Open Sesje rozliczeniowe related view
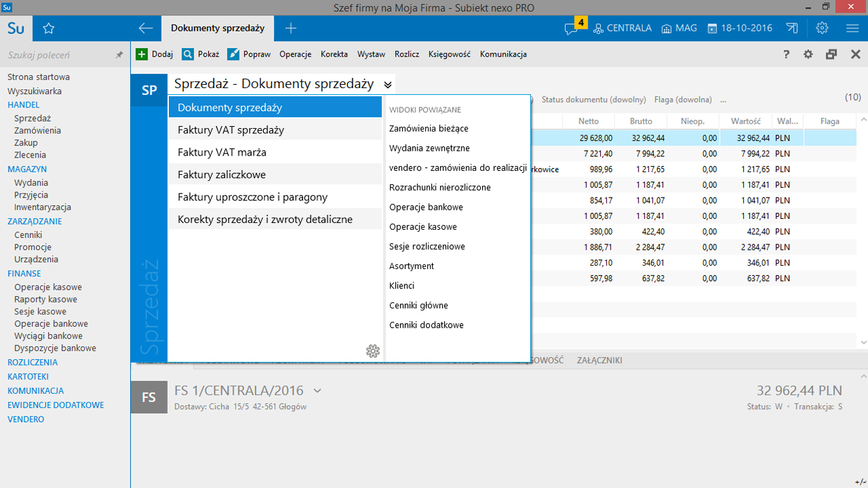 (427, 246)
